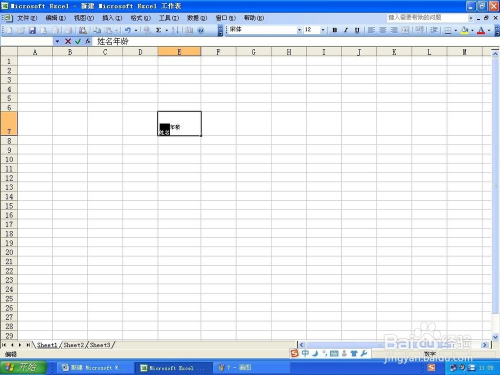Click the Help question mark icon
500x375 pixels.
tap(201, 30)
